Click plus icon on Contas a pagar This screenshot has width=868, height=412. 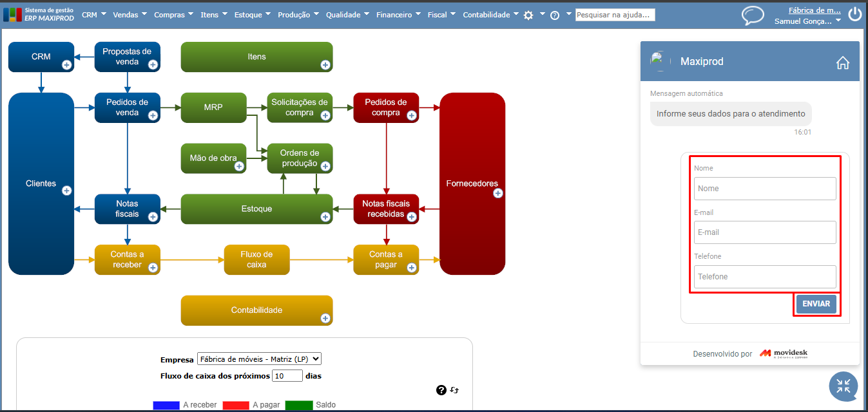pyautogui.click(x=412, y=267)
